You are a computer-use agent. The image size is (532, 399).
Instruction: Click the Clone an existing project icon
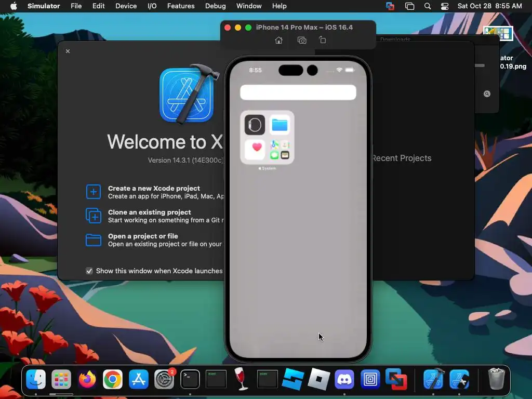[94, 216]
